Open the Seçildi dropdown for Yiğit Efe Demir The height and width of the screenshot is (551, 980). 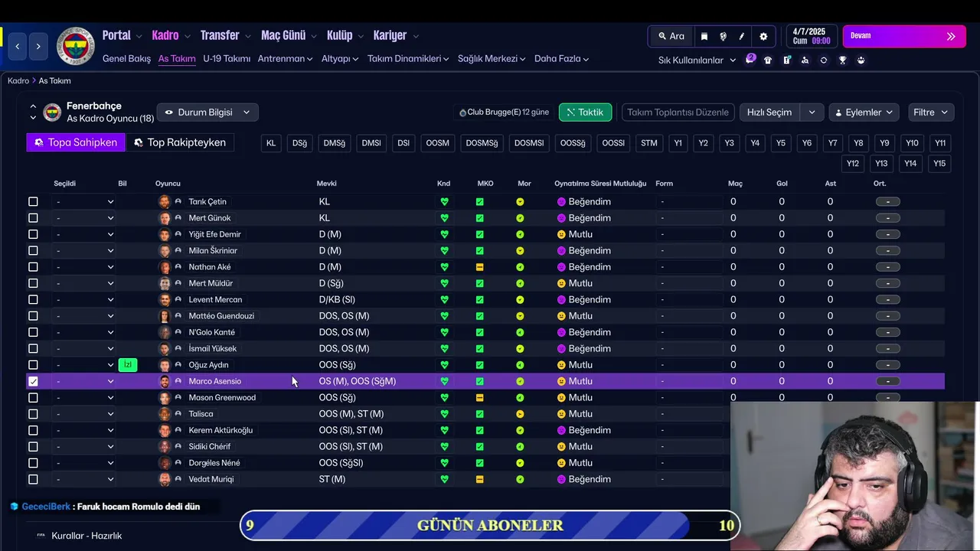coord(84,234)
